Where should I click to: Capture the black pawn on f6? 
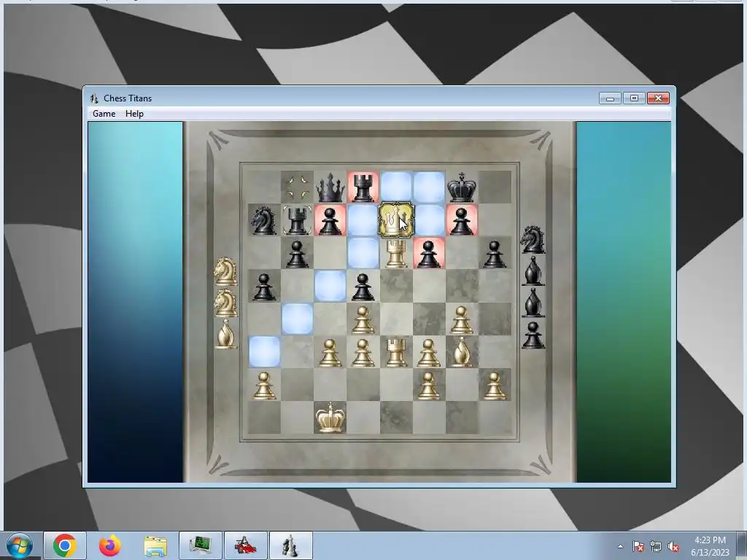click(428, 253)
